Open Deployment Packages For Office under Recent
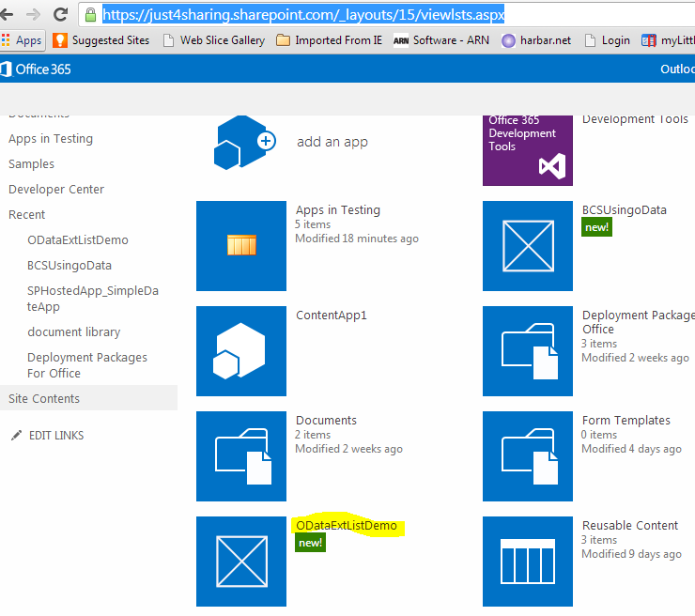 click(87, 364)
